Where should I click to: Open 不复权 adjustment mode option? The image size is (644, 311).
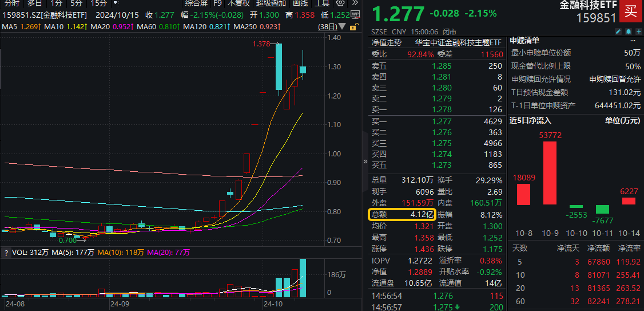tap(238, 3)
